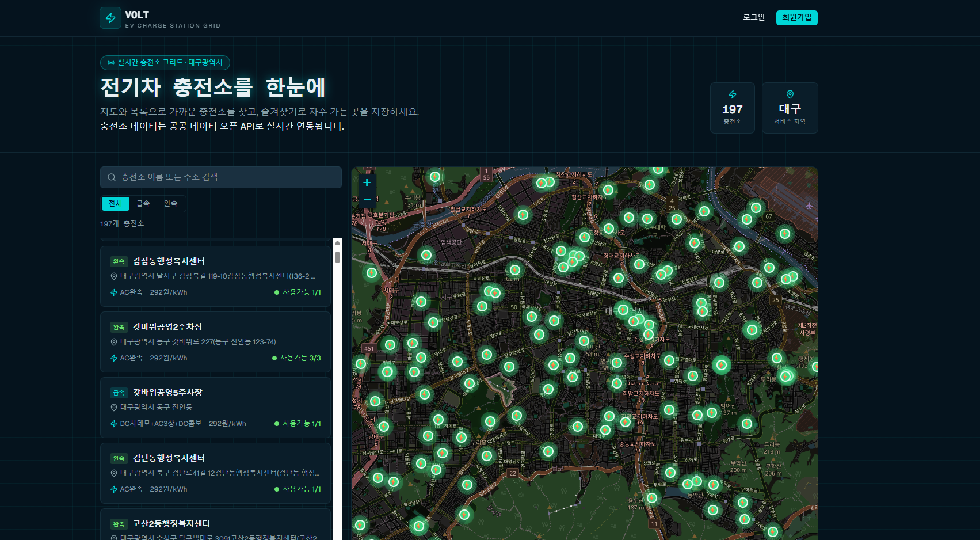This screenshot has width=980, height=540.
Task: Open the 로그인 login link
Action: click(x=754, y=17)
